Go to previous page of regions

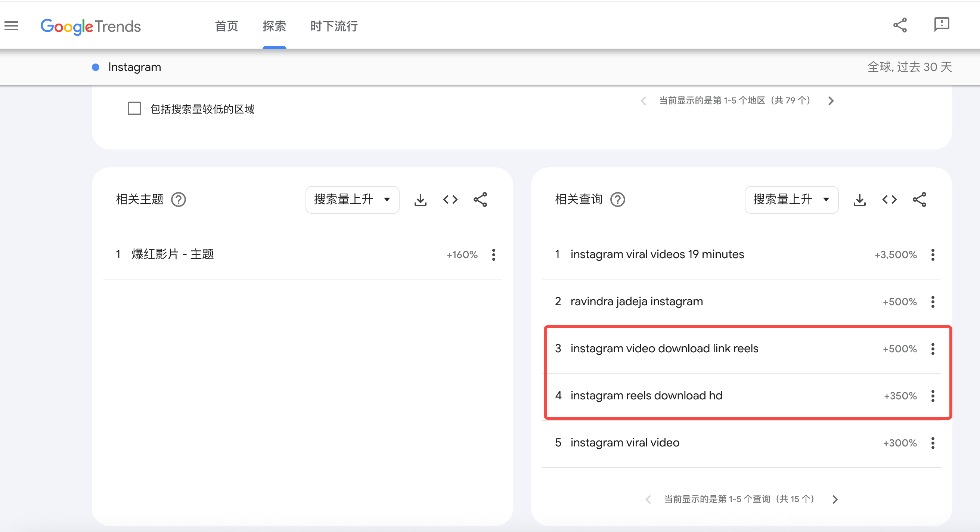(643, 101)
